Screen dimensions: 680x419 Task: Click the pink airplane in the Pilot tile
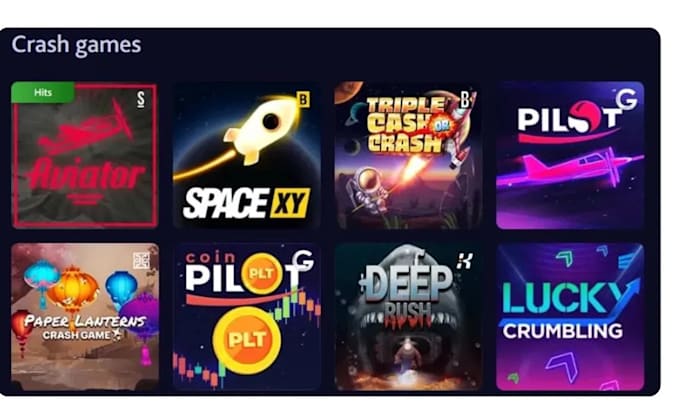[570, 168]
